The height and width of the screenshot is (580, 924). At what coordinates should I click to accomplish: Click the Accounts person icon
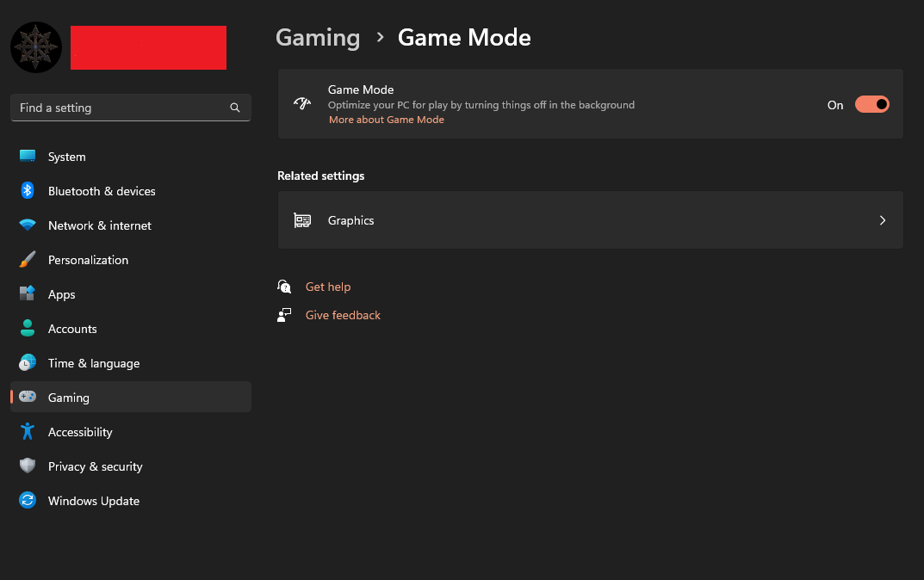click(x=27, y=328)
